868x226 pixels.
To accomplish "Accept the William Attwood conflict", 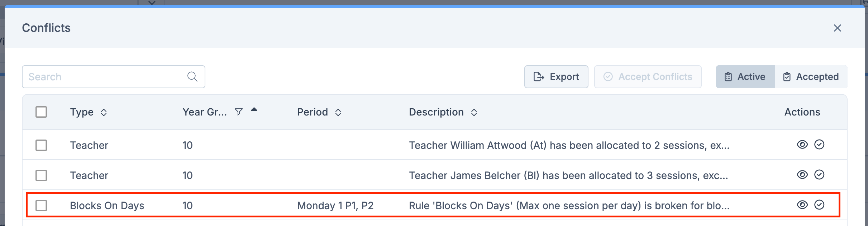I will tap(819, 145).
